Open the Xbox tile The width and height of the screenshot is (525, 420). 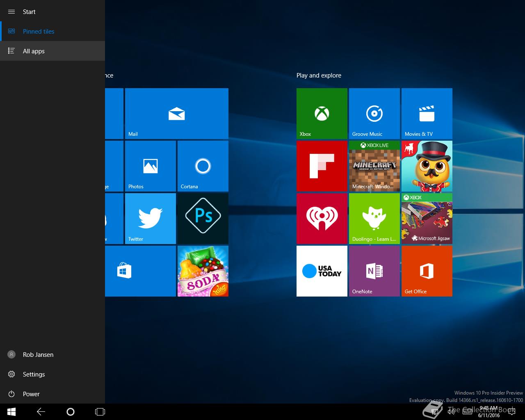click(x=322, y=114)
